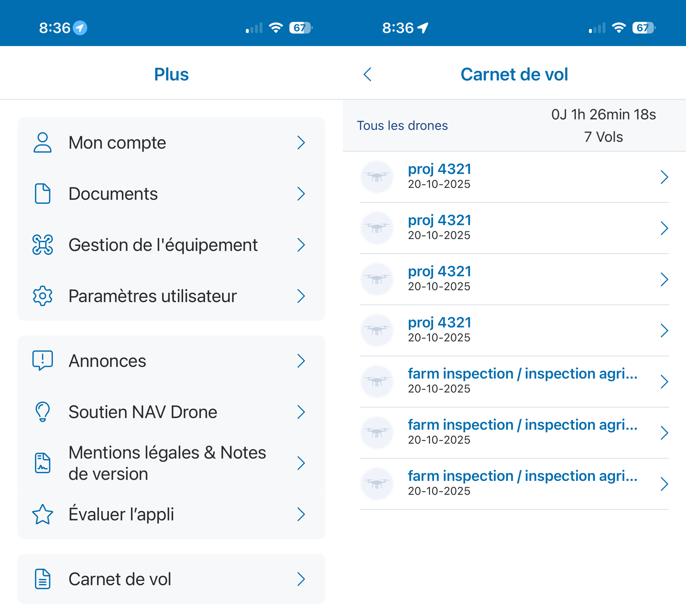Viewport: 686px width, 616px height.
Task: Tap the Soutien NAV Drone lightbulb icon
Action: 42,412
